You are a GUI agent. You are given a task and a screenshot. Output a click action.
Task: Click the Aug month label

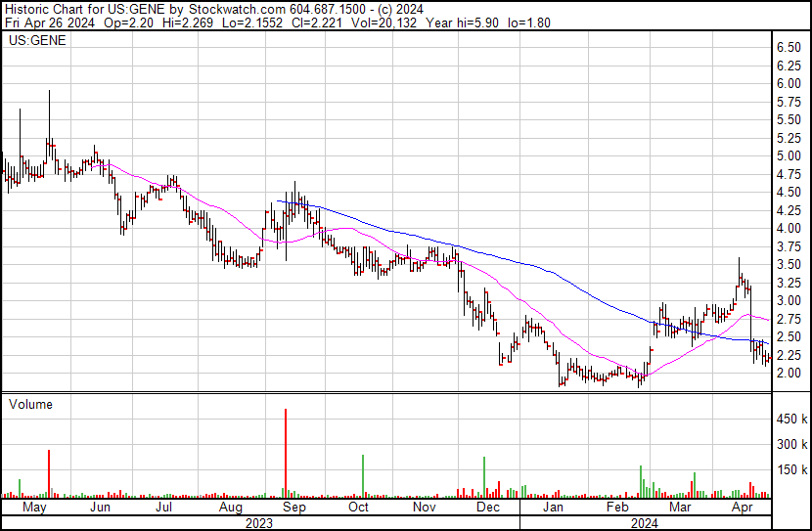click(231, 508)
